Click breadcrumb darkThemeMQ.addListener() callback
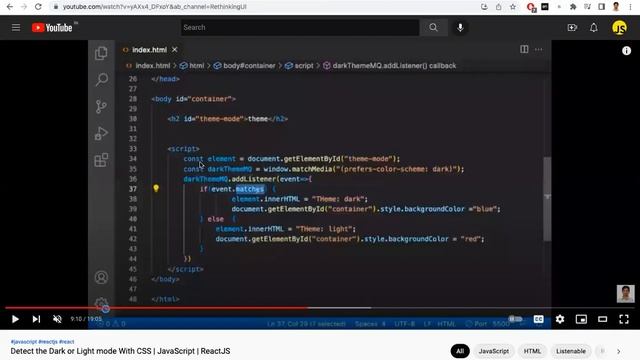640x360 pixels. pos(394,65)
